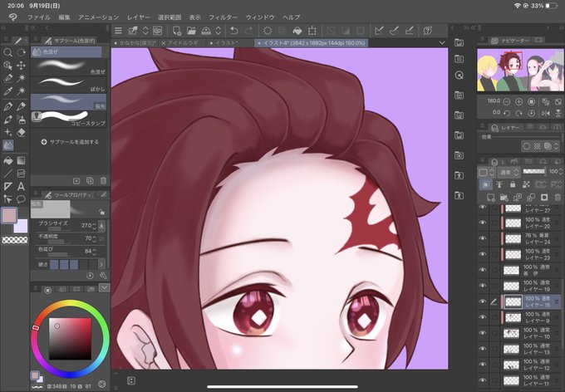Screen dimensions: 565x392
Task: Adjust layer opacity 100 stepper arrows
Action: (562, 171)
